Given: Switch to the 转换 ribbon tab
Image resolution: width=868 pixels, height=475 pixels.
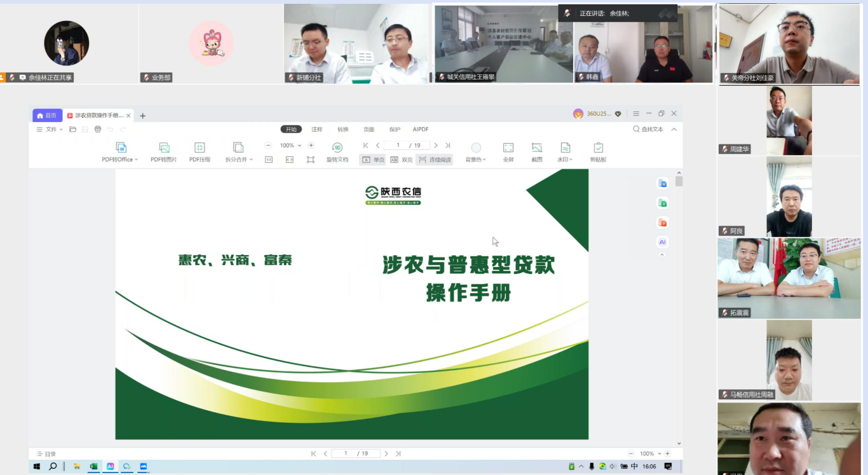Looking at the screenshot, I should click(343, 129).
